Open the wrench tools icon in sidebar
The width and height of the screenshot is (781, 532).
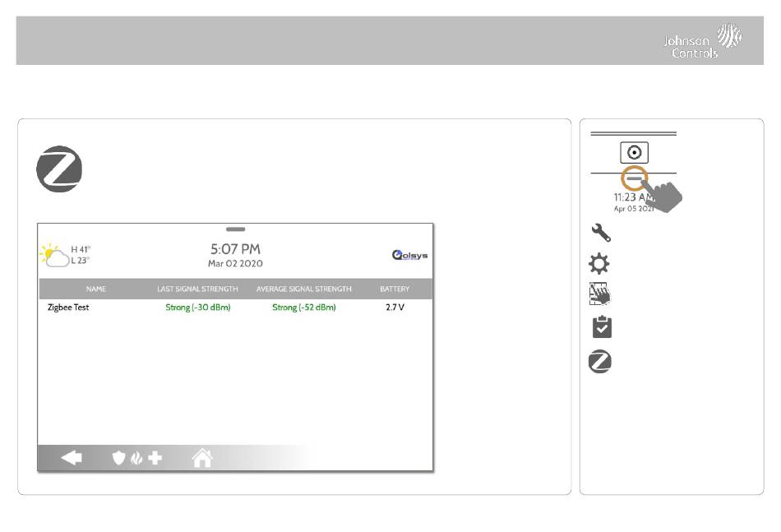click(601, 232)
